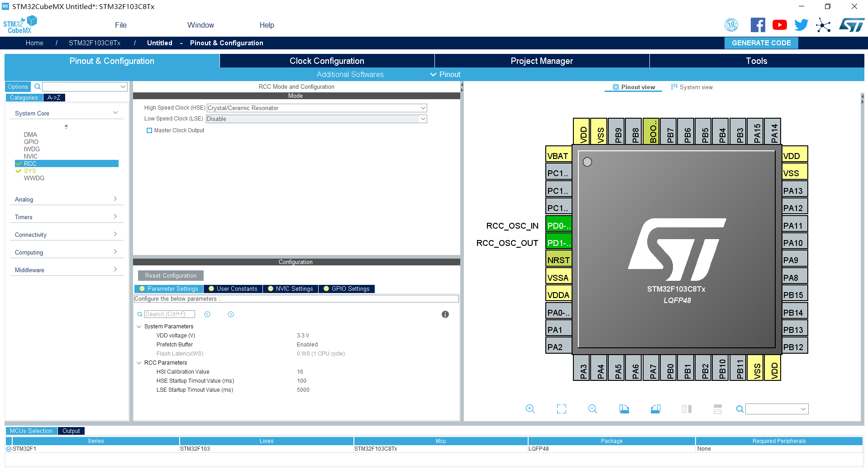Zoom in on the chip pinout
The height and width of the screenshot is (471, 868).
(530, 409)
